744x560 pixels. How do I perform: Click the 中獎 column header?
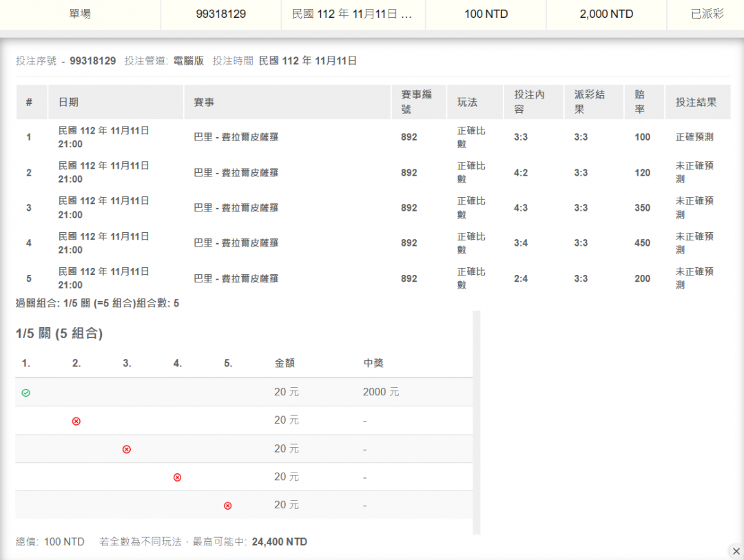click(x=373, y=363)
